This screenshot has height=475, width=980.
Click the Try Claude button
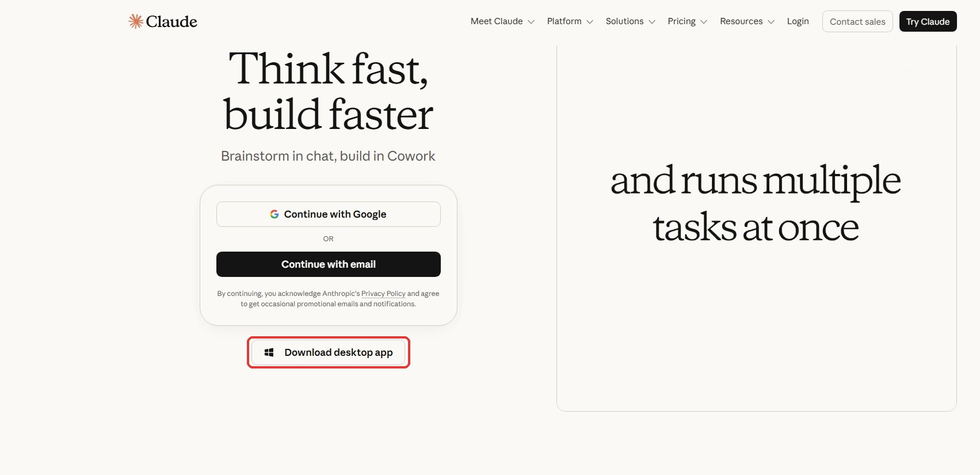coord(928,21)
